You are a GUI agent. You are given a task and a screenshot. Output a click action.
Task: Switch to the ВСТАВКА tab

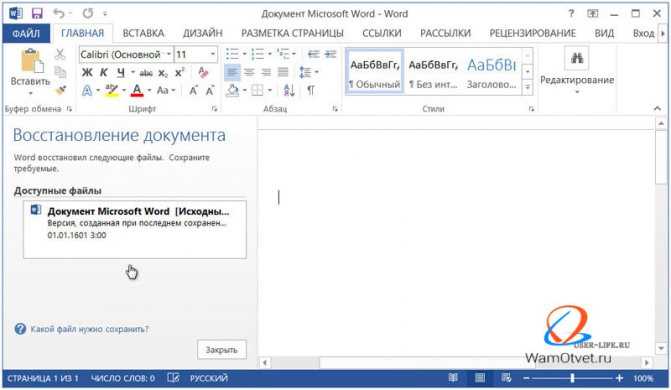click(143, 33)
